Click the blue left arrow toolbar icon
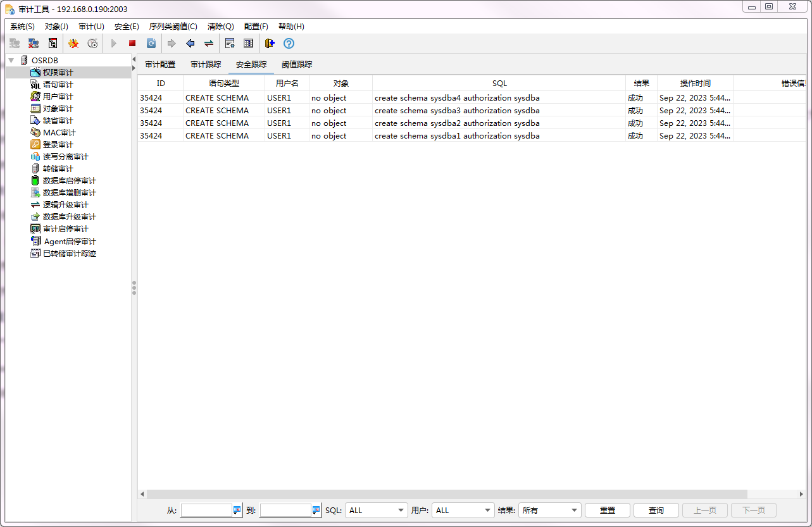The width and height of the screenshot is (812, 527). click(x=190, y=44)
